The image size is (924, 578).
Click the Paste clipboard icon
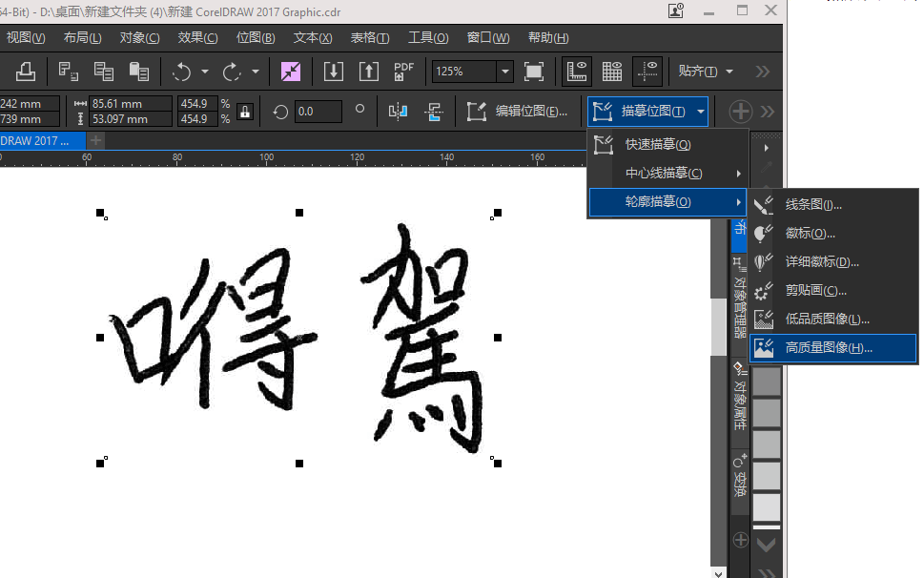pos(139,72)
